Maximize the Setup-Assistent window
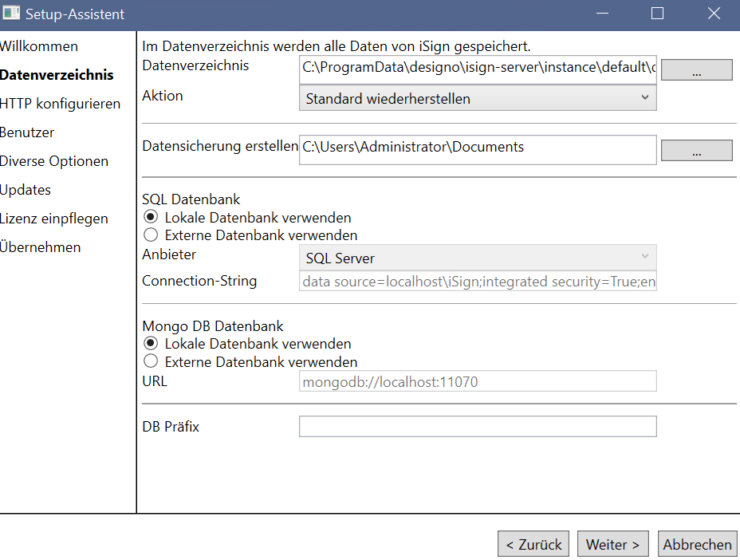The image size is (740, 560). coord(657,14)
